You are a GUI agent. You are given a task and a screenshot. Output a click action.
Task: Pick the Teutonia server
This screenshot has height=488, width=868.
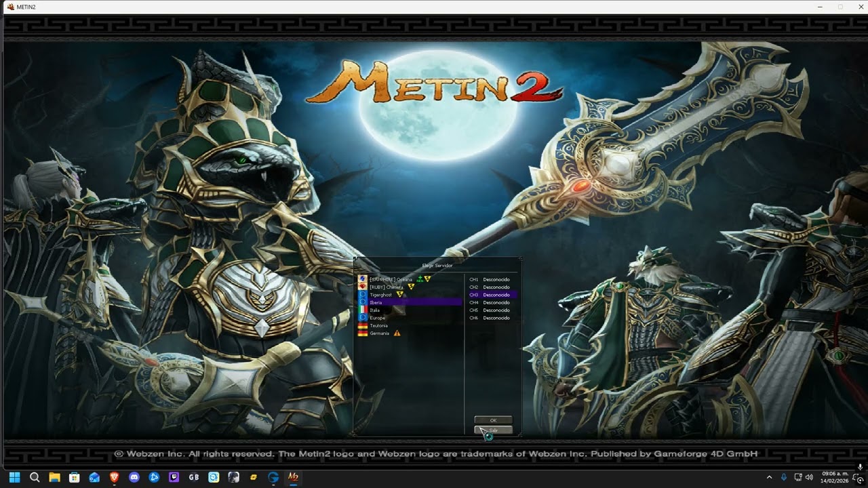point(410,325)
